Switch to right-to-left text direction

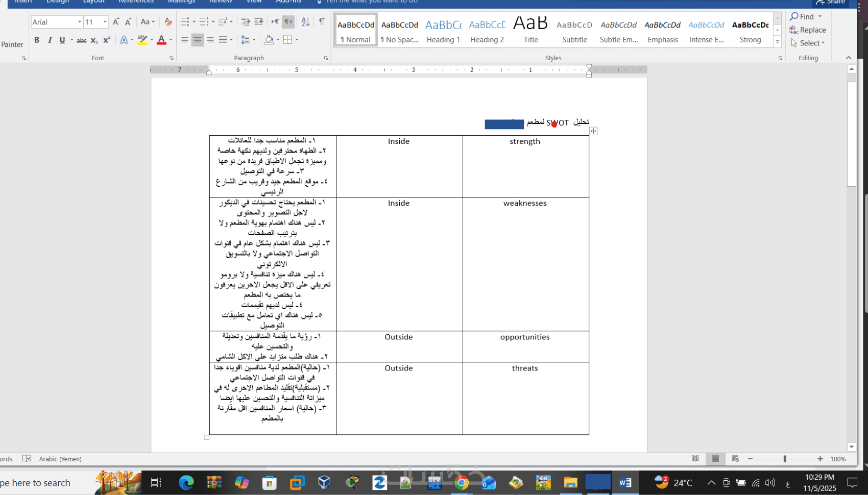(x=288, y=22)
